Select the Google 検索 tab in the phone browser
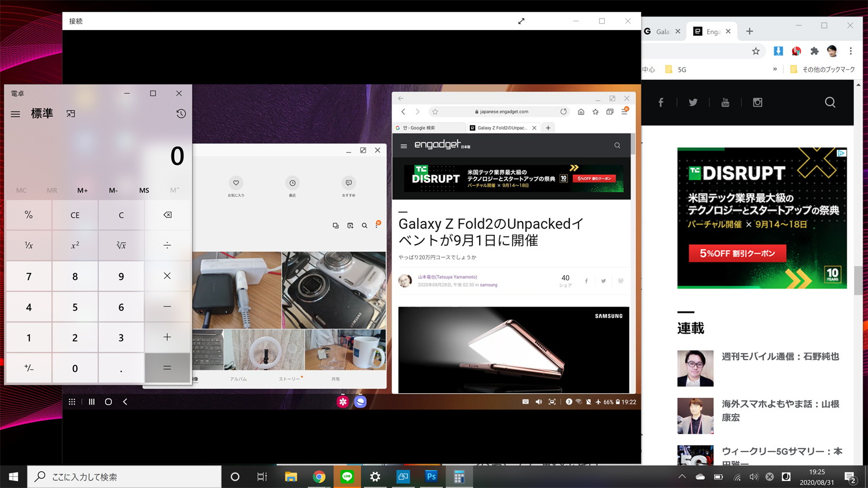Image resolution: width=868 pixels, height=488 pixels. tap(428, 128)
